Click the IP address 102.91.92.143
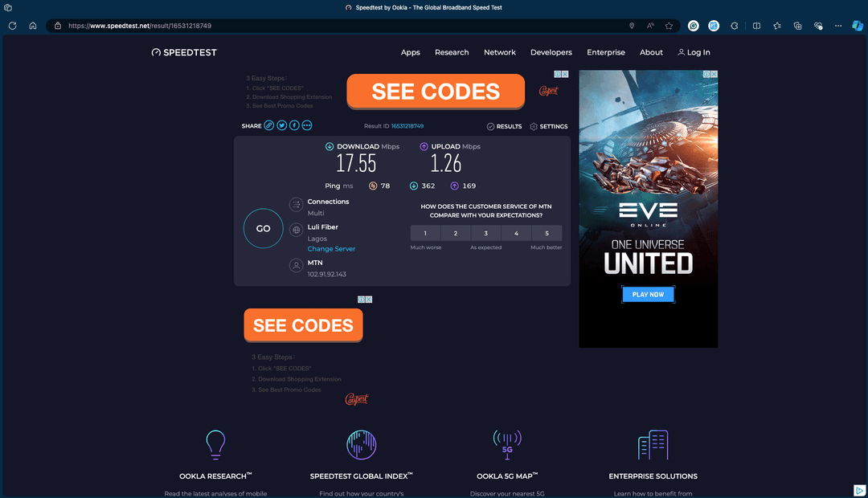Screen dimensions: 868x498 coord(326,275)
